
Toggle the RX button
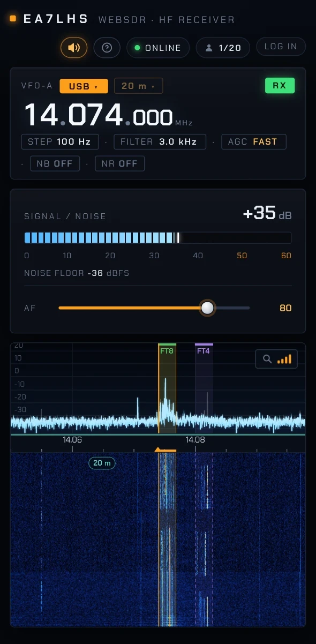pos(280,86)
